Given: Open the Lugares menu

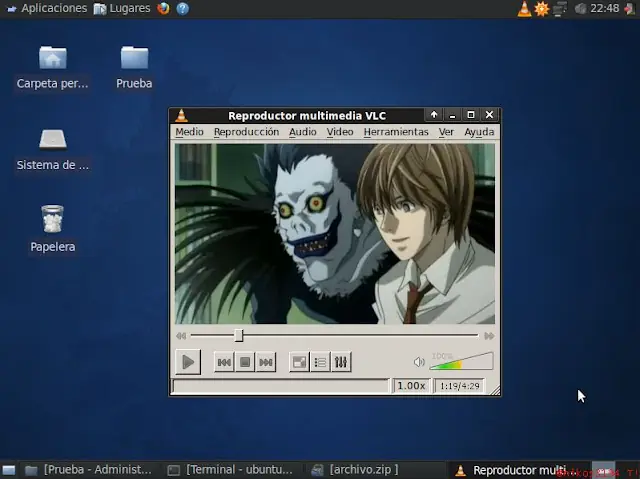Looking at the screenshot, I should [x=122, y=8].
